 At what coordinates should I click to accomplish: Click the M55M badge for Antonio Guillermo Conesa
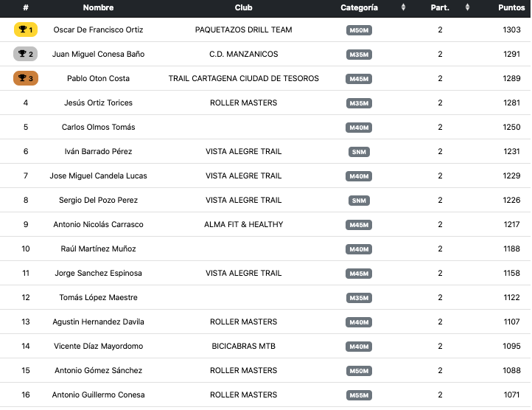359,395
